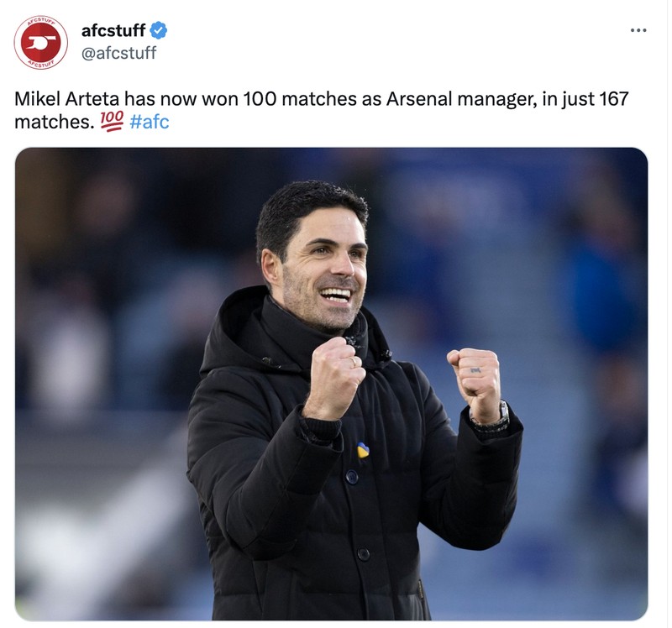672x628 pixels.
Task: Click the tweet text body
Action: pos(294,98)
